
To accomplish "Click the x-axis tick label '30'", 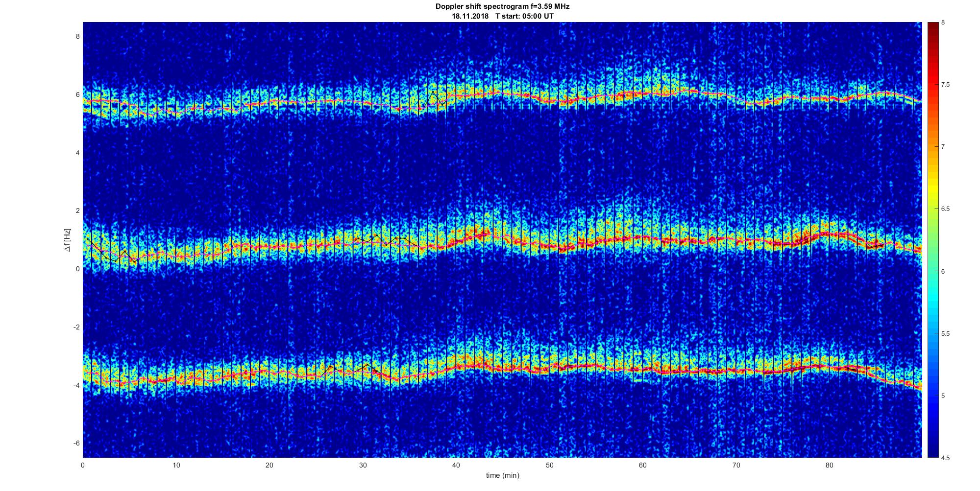I will (x=363, y=465).
